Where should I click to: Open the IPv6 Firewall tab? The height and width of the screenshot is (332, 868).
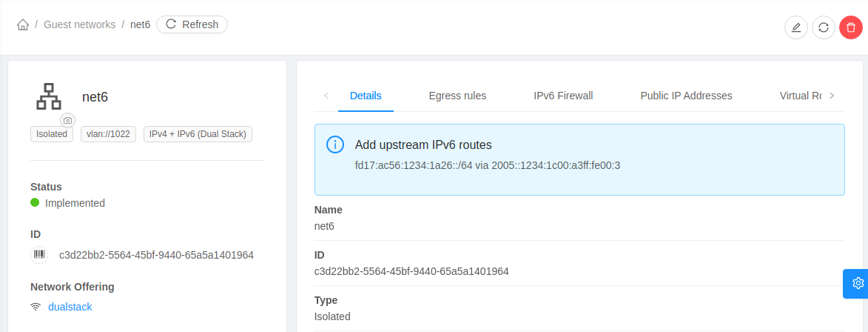pyautogui.click(x=563, y=96)
